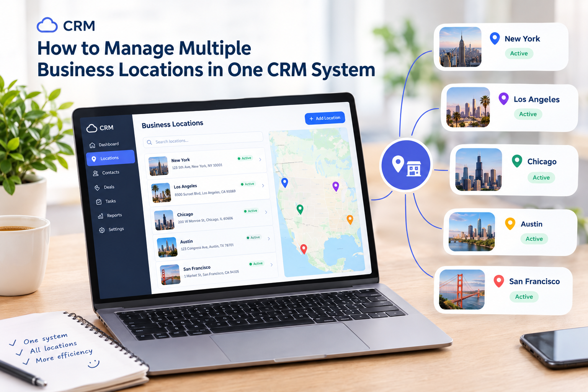Click the Dashboard home icon
Screen dimensions: 588x392
[x=92, y=145]
